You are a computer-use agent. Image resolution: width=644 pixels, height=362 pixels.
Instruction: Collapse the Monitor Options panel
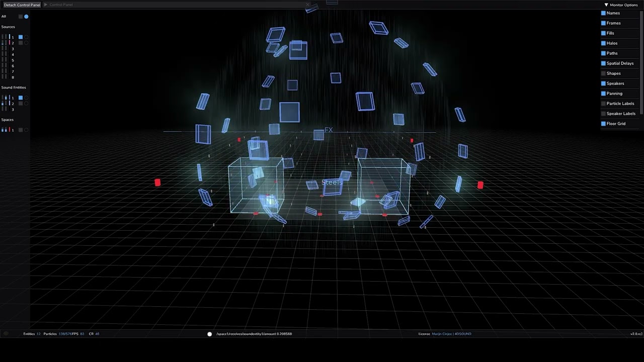point(606,5)
